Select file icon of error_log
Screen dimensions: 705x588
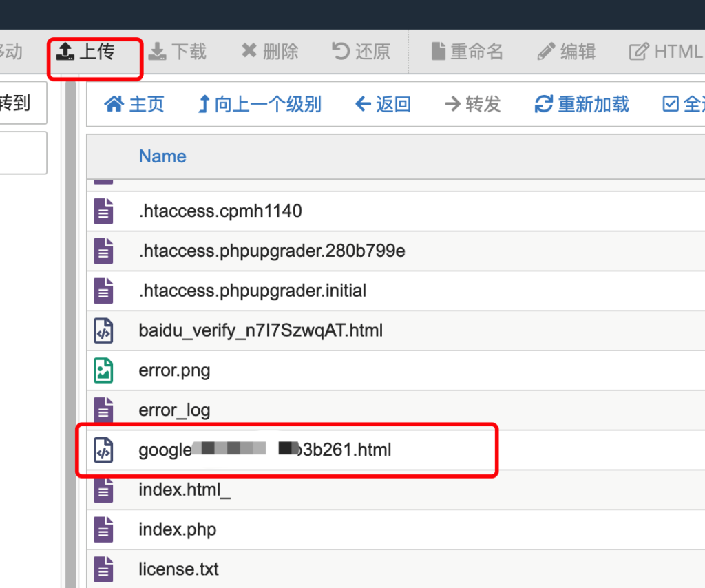coord(103,410)
